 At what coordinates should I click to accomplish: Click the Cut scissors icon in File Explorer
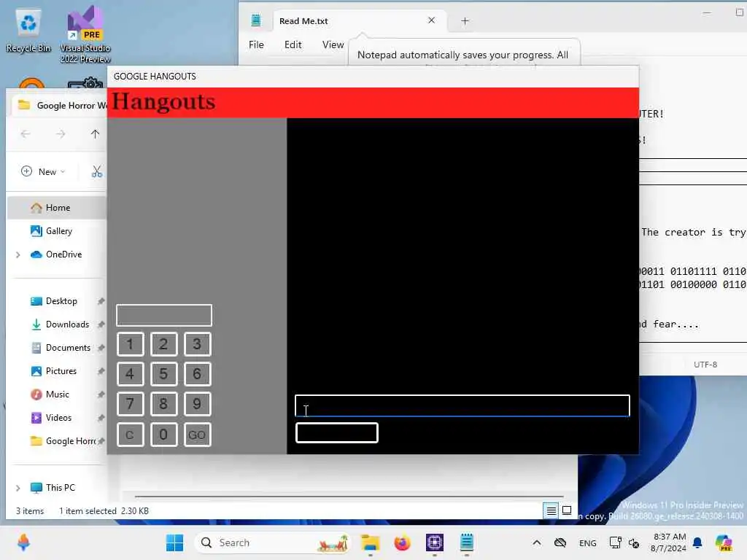point(97,171)
